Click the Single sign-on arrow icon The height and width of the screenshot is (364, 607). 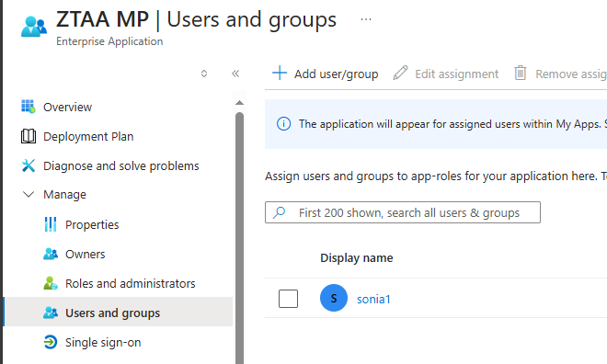(51, 342)
